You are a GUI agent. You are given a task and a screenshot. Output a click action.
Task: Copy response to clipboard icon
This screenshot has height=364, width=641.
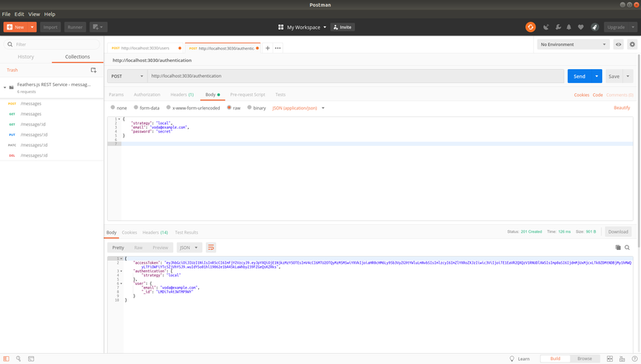coord(618,248)
